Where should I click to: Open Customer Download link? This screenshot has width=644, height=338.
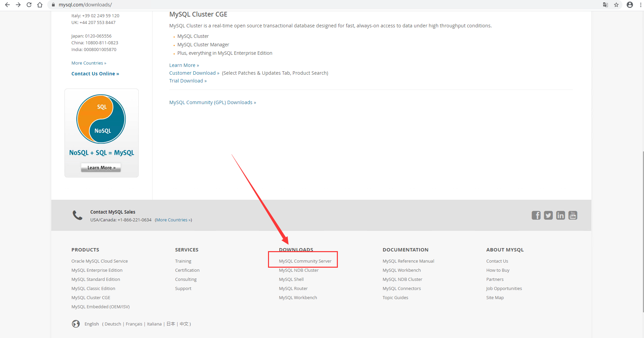194,73
